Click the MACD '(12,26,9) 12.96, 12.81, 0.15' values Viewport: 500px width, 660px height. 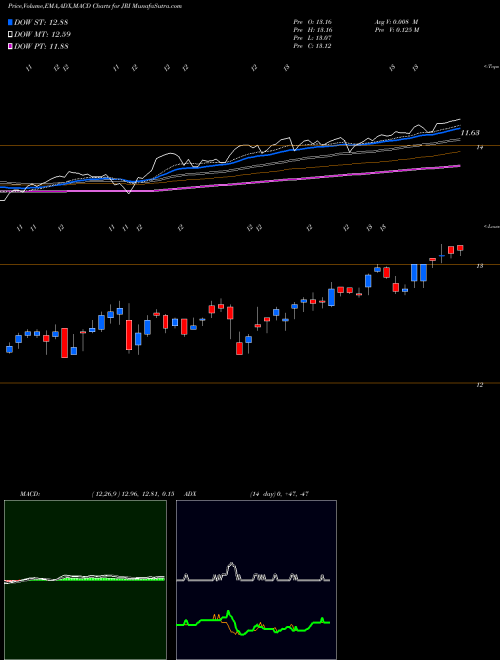(132, 494)
